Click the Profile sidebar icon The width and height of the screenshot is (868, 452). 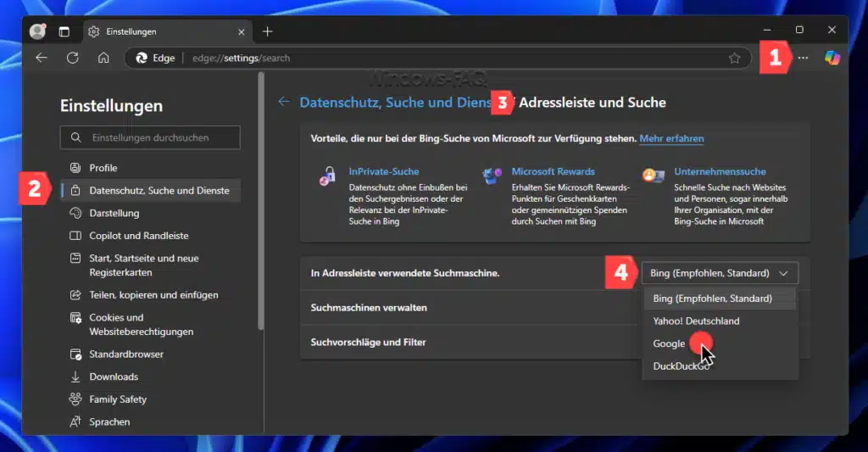pos(75,168)
